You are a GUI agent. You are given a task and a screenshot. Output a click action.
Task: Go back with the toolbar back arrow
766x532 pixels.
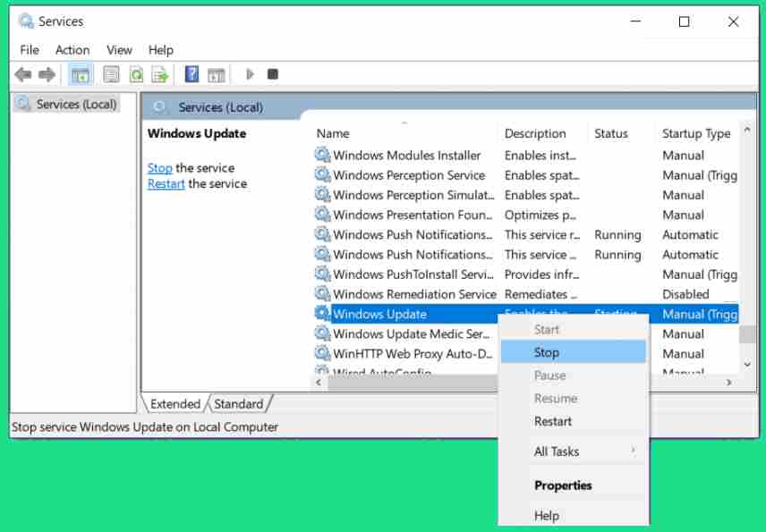pos(23,75)
